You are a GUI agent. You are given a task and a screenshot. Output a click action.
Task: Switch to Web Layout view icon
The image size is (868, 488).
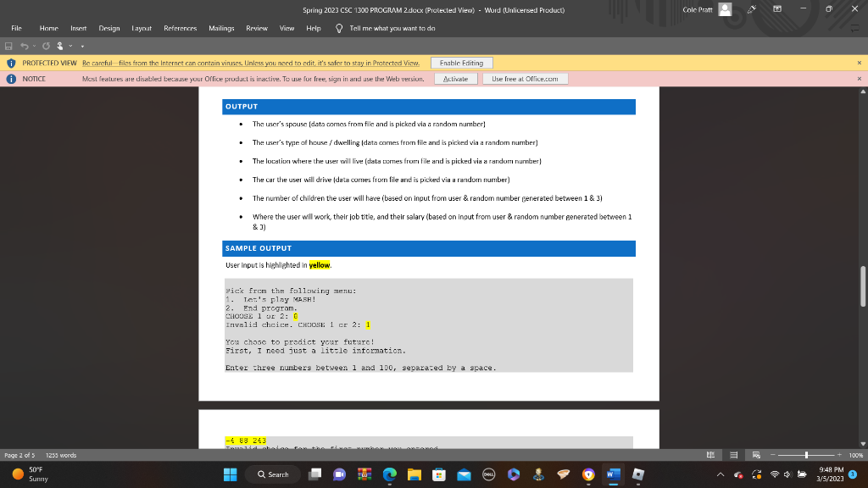pyautogui.click(x=756, y=455)
